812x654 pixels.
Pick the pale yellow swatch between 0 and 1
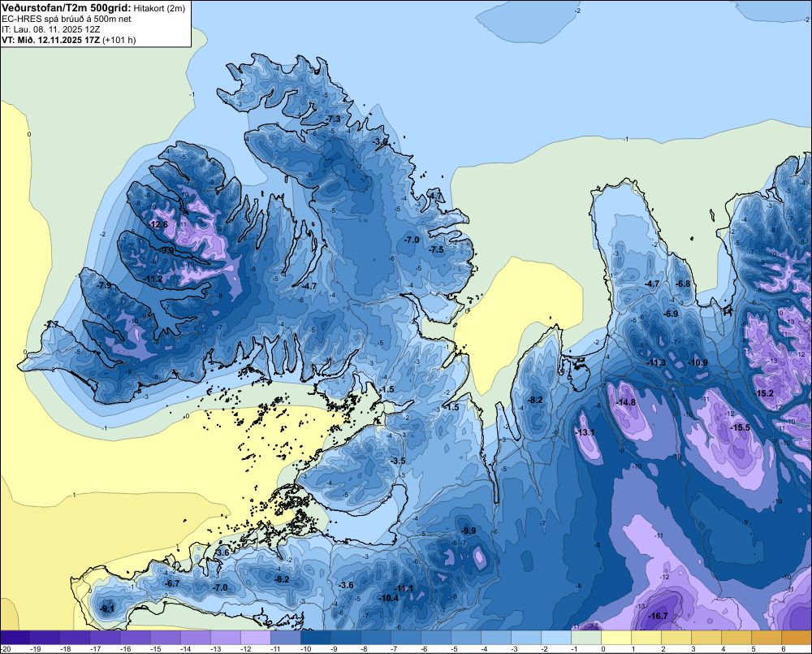tap(618, 638)
